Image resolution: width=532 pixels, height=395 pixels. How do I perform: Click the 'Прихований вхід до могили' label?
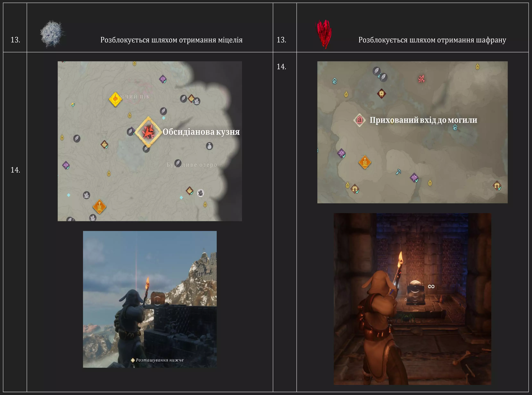click(x=423, y=120)
